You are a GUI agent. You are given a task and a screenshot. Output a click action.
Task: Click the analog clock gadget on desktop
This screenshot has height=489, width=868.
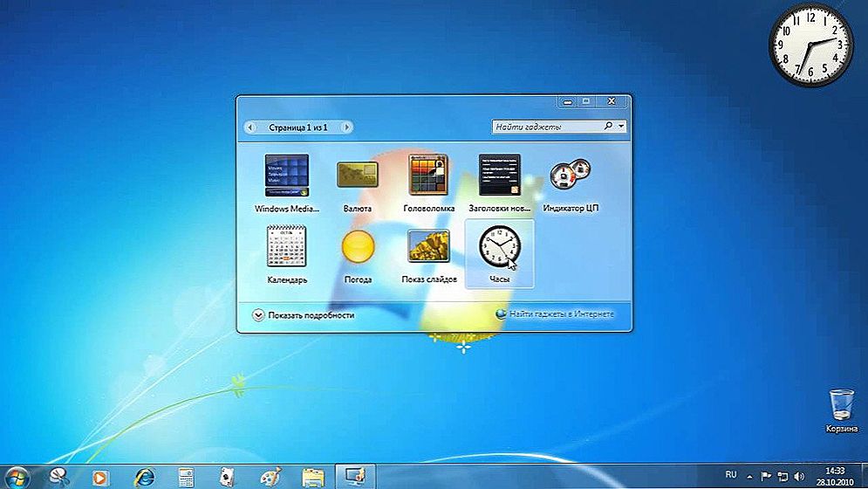(810, 45)
